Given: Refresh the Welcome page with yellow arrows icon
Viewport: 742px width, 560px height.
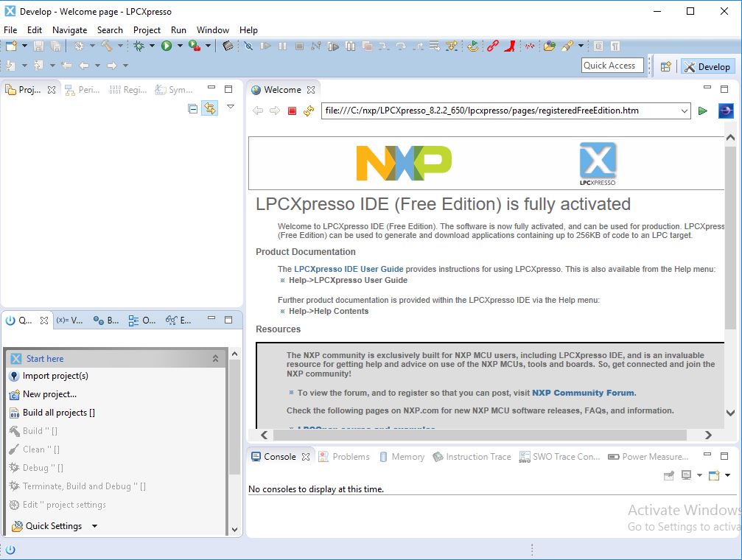Looking at the screenshot, I should (309, 111).
